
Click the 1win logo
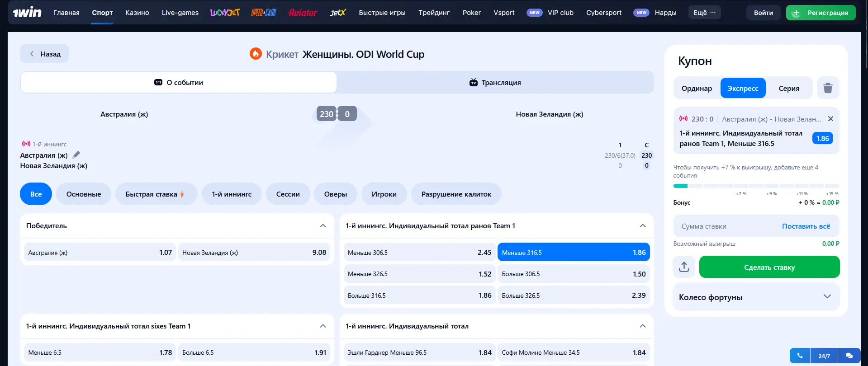pos(27,13)
